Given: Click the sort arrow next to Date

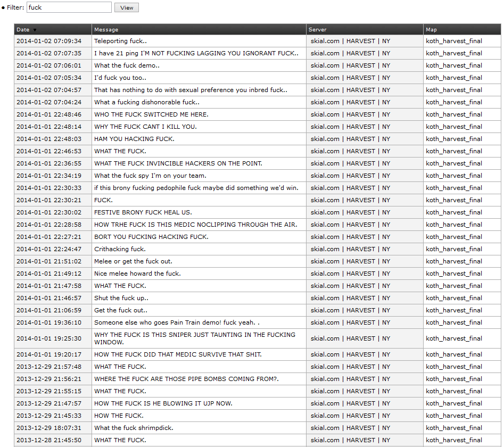Looking at the screenshot, I should point(35,30).
